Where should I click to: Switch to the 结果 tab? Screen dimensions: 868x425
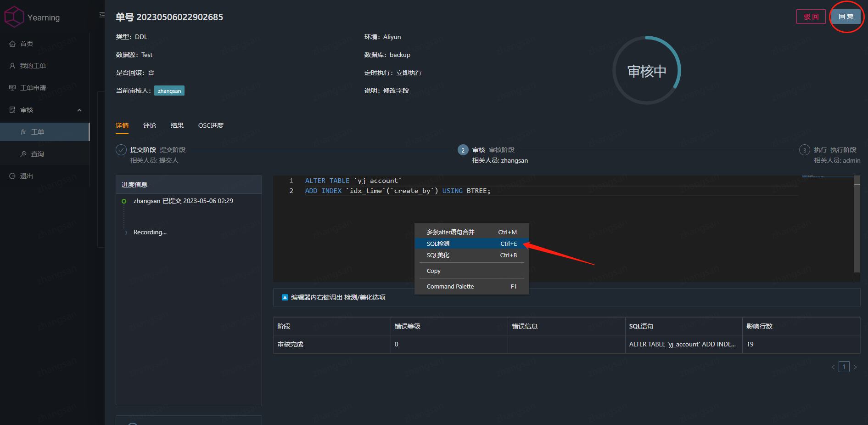click(x=177, y=125)
